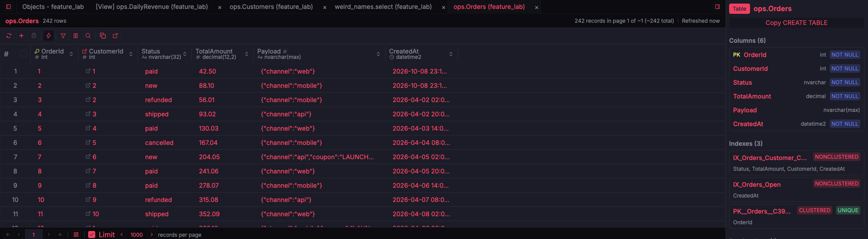The image size is (868, 239).
Task: Click the delete row trash icon
Action: point(34,36)
